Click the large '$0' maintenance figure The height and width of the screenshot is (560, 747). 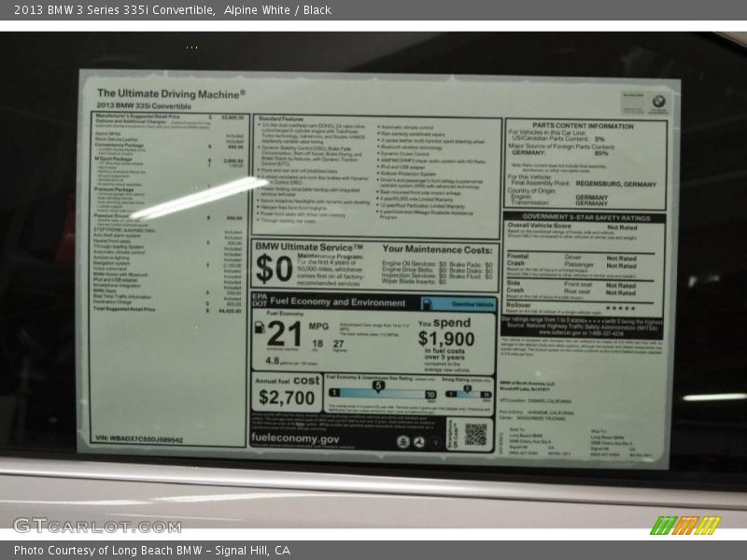[x=274, y=269]
